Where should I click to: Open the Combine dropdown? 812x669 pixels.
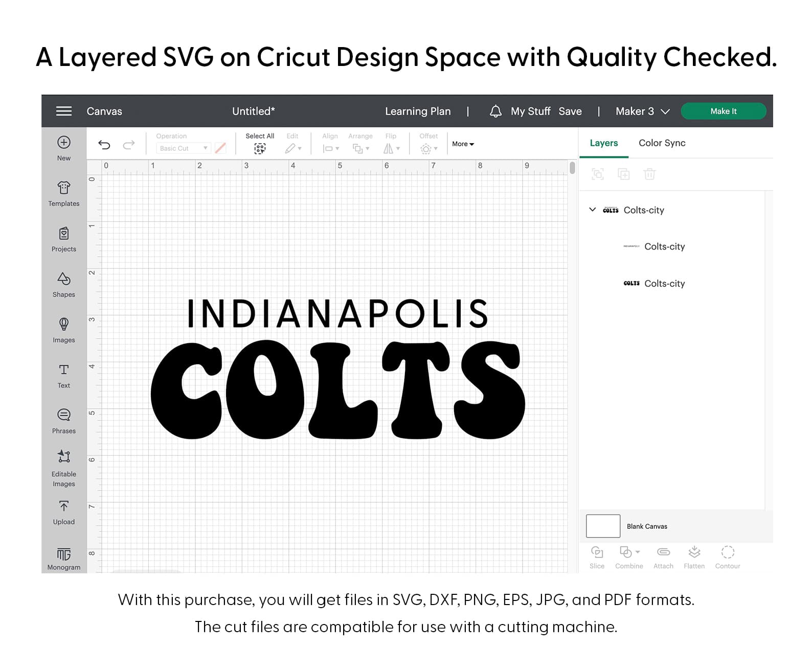click(629, 557)
